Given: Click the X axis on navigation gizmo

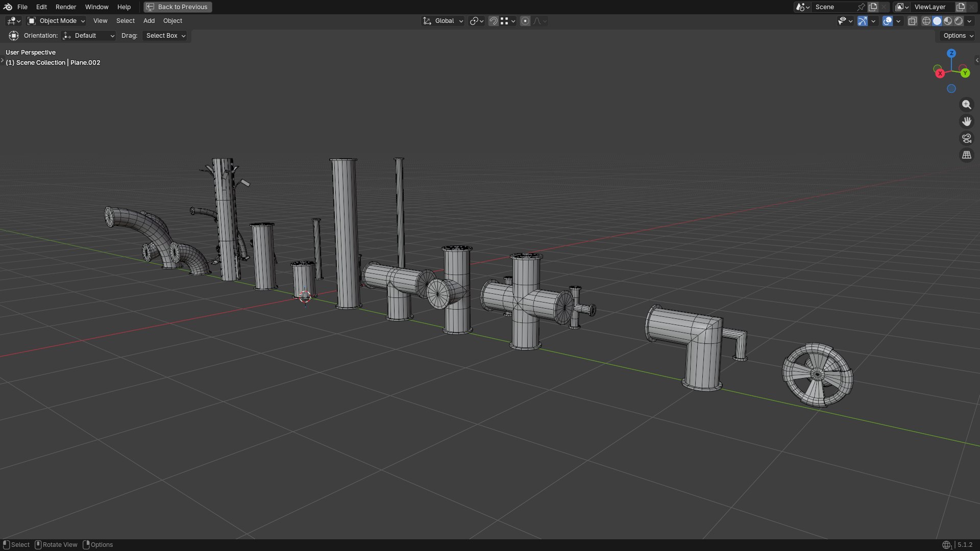Looking at the screenshot, I should pyautogui.click(x=940, y=73).
